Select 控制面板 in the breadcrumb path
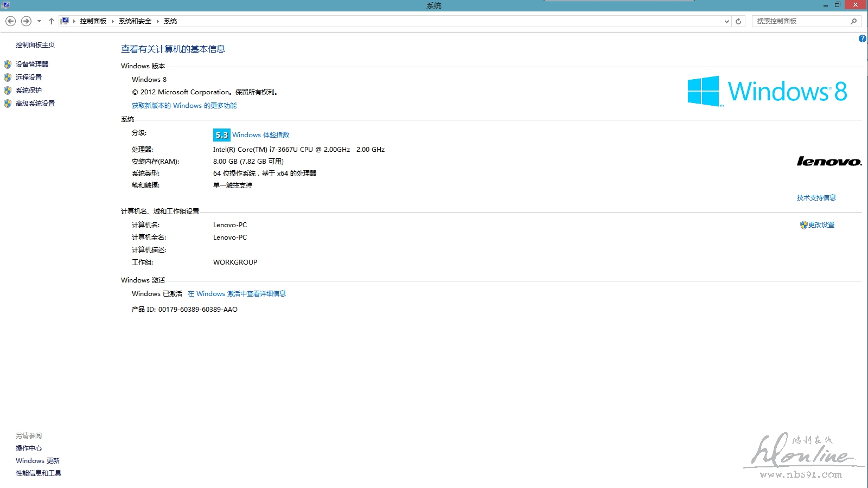This screenshot has width=868, height=488. 93,21
